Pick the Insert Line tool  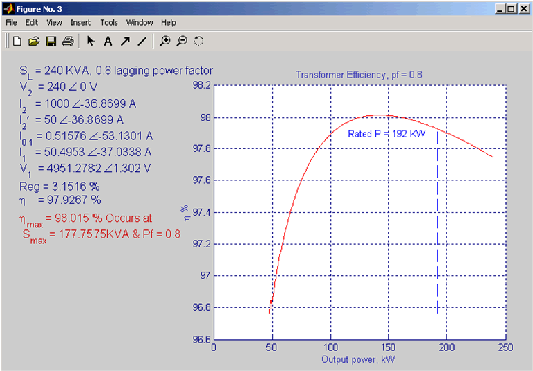[142, 41]
